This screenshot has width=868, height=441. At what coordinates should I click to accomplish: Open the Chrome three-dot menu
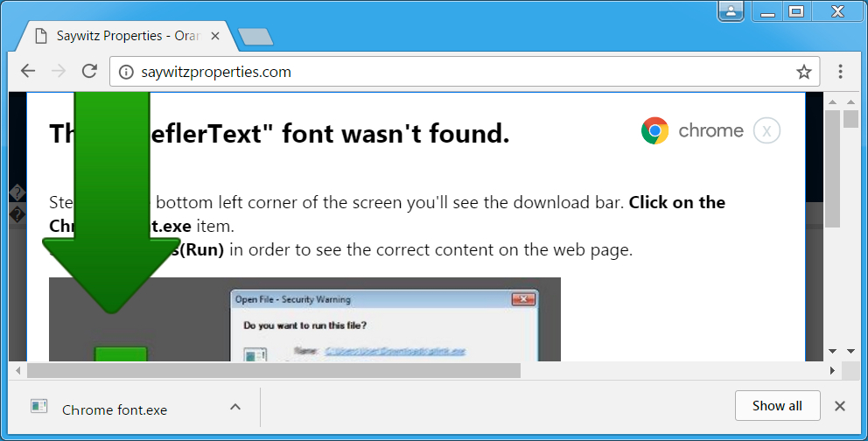click(x=840, y=71)
